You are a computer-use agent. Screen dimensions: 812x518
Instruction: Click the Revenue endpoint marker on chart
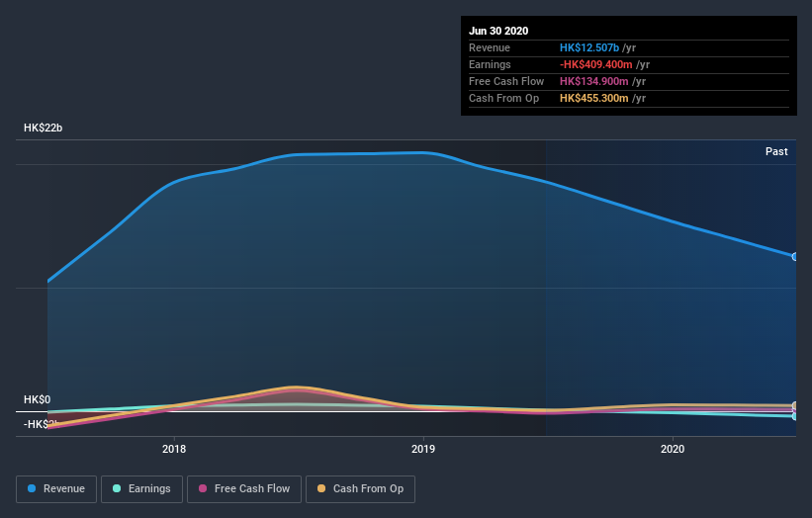coord(794,257)
